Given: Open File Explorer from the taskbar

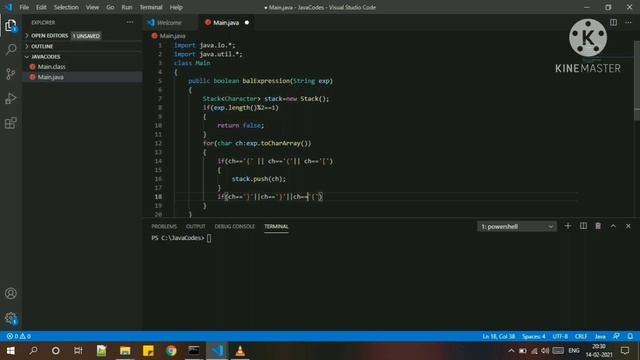Looking at the screenshot, I should point(125,351).
